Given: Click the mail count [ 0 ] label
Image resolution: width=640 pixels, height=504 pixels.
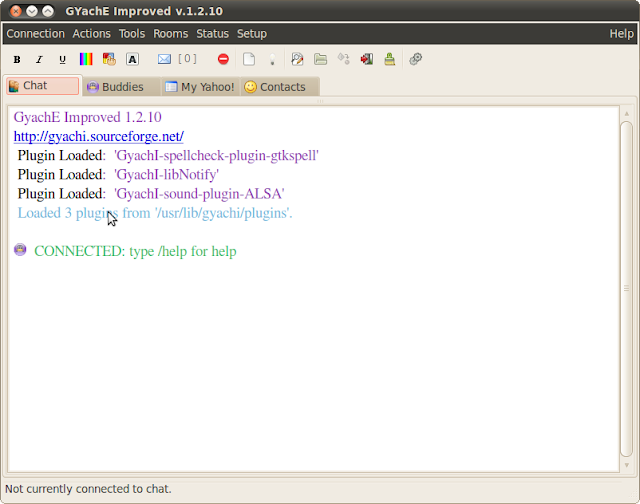Looking at the screenshot, I should pos(187,59).
